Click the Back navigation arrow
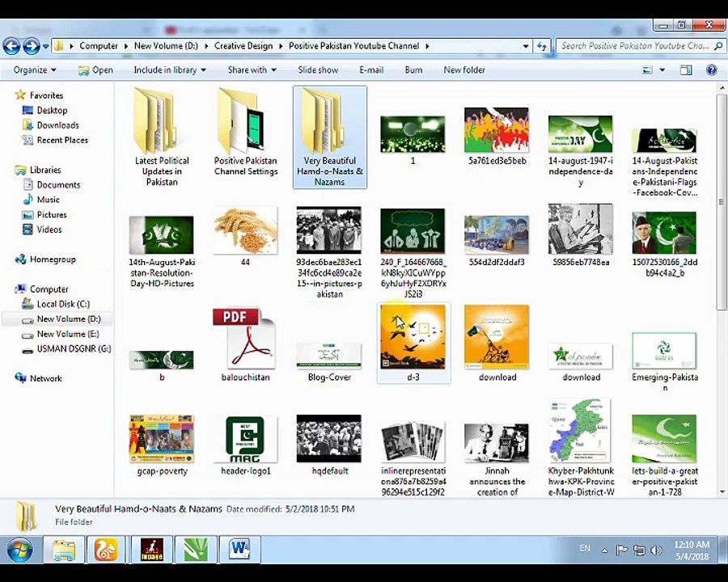Viewport: 728px width, 582px height. (11, 46)
